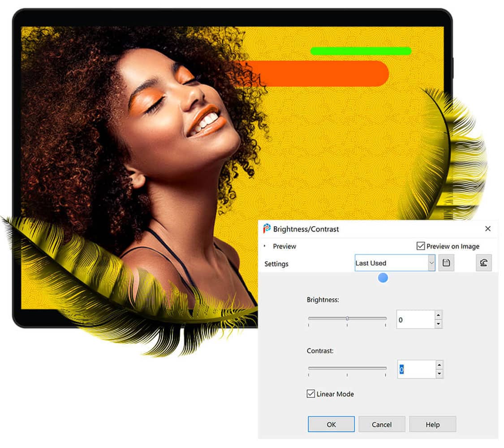Open the Last Used settings dropdown
Screen dimensions: 504x448
pos(431,263)
